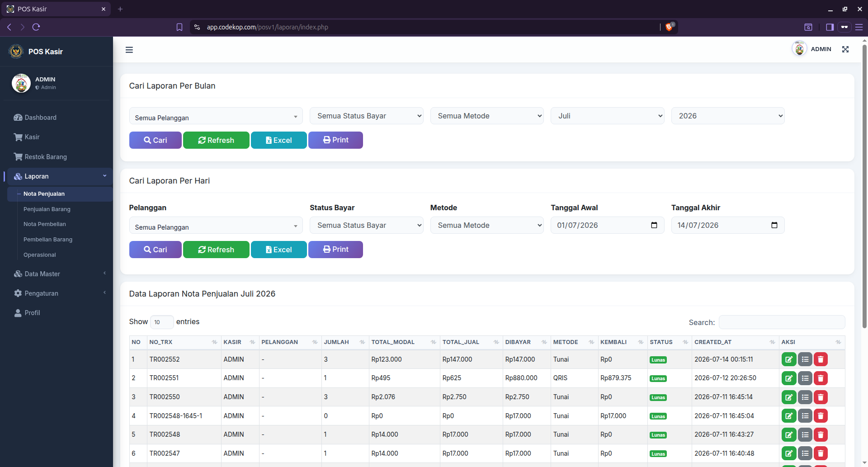Click the Brave shields icon in address bar
Image resolution: width=868 pixels, height=467 pixels.
[669, 27]
